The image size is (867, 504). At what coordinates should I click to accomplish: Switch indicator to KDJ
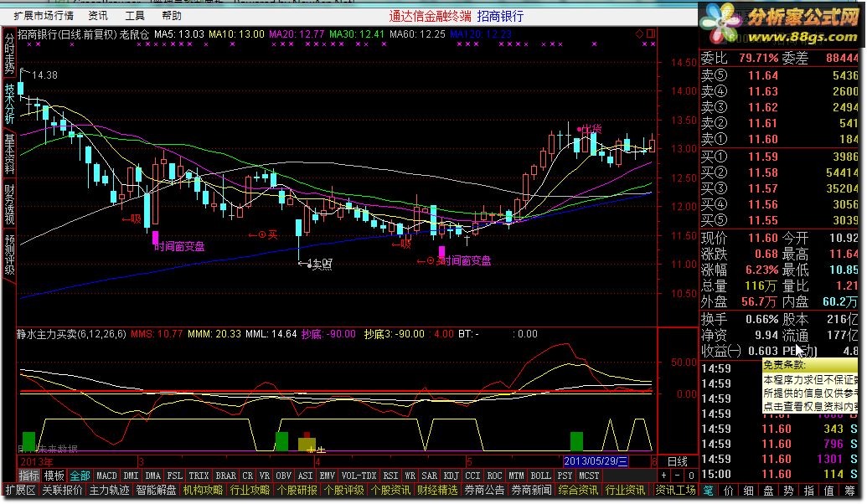tap(452, 476)
